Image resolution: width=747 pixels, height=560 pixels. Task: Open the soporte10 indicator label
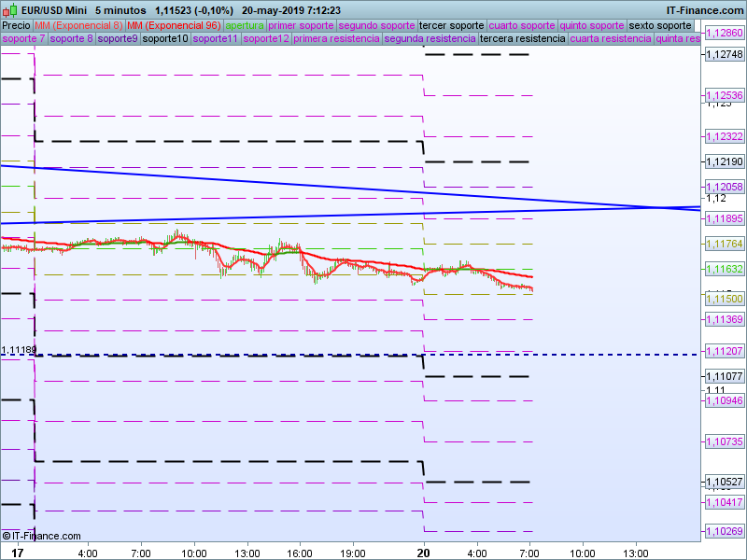(165, 39)
